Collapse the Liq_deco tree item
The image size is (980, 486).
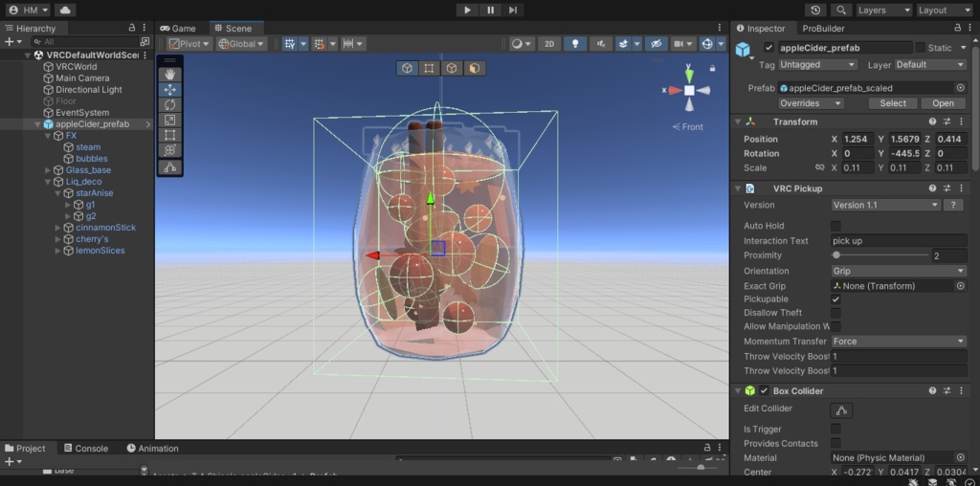point(48,182)
